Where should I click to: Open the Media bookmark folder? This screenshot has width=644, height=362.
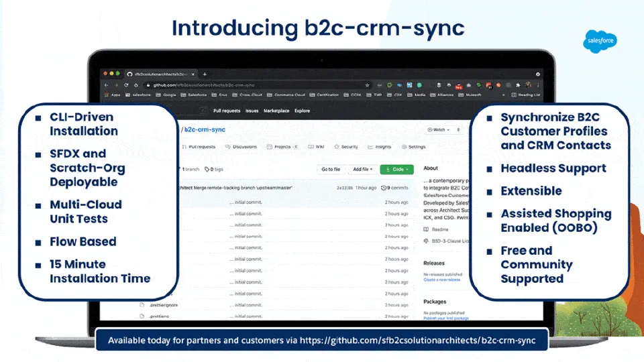click(x=416, y=95)
